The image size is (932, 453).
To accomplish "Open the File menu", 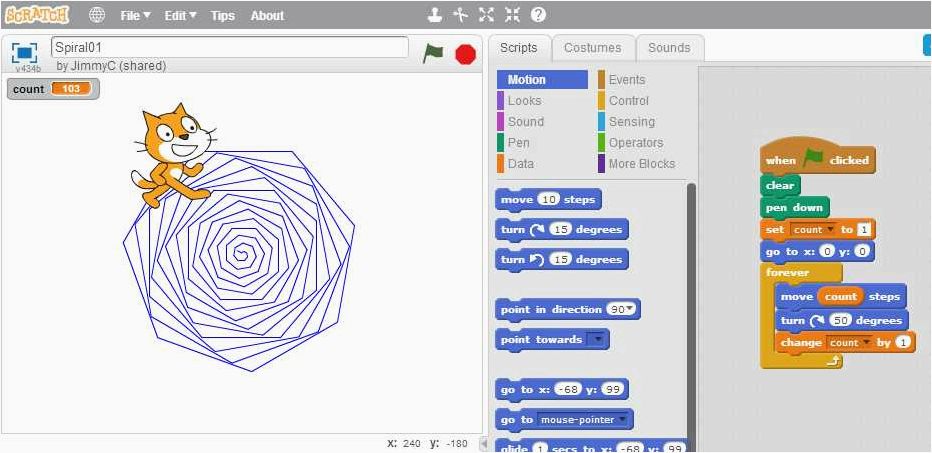I will pyautogui.click(x=136, y=15).
